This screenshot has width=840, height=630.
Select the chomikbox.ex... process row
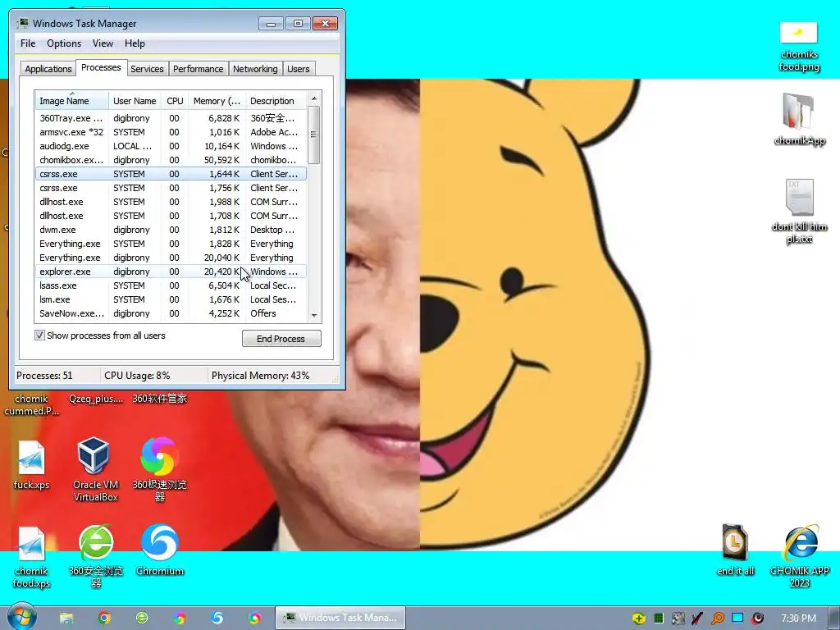(x=171, y=160)
